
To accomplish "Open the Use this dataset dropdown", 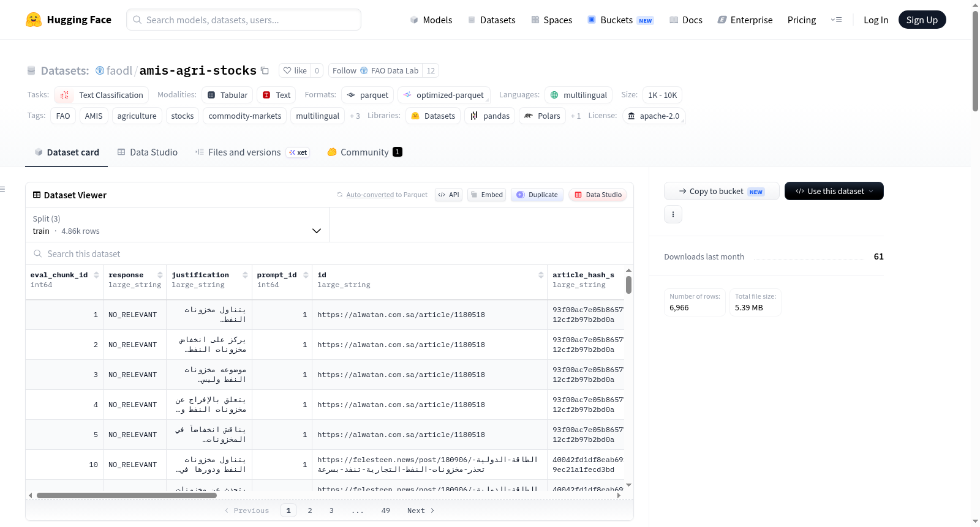I will pos(834,191).
